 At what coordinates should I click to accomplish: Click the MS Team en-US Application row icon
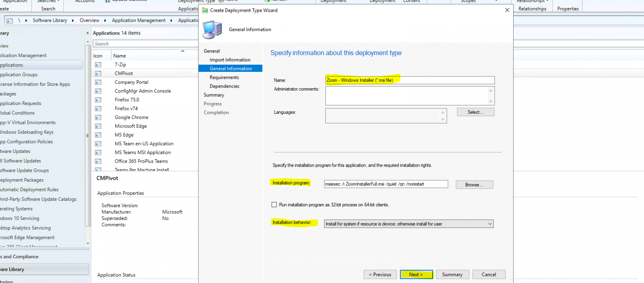[98, 144]
